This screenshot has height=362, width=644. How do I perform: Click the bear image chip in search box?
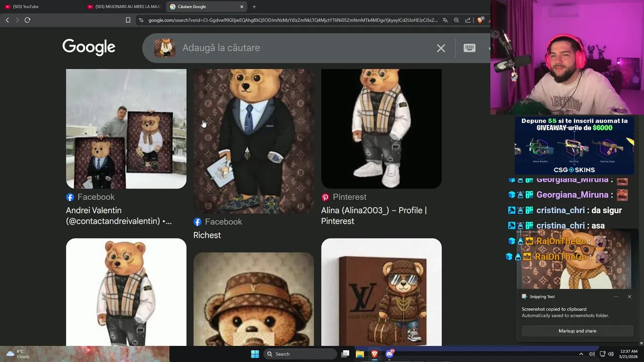165,48
